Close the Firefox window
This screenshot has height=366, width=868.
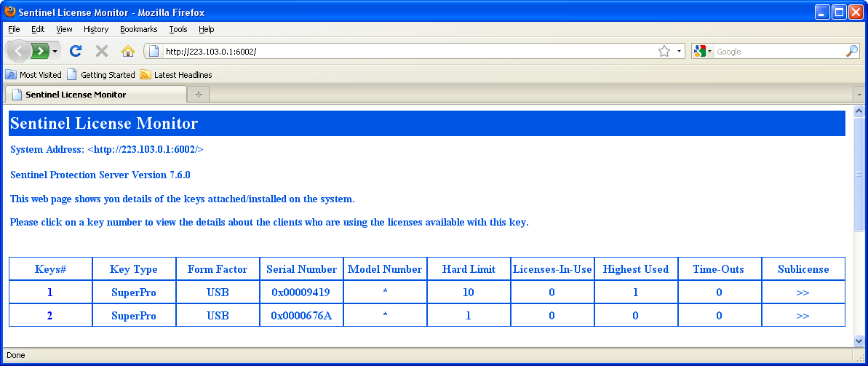(856, 12)
